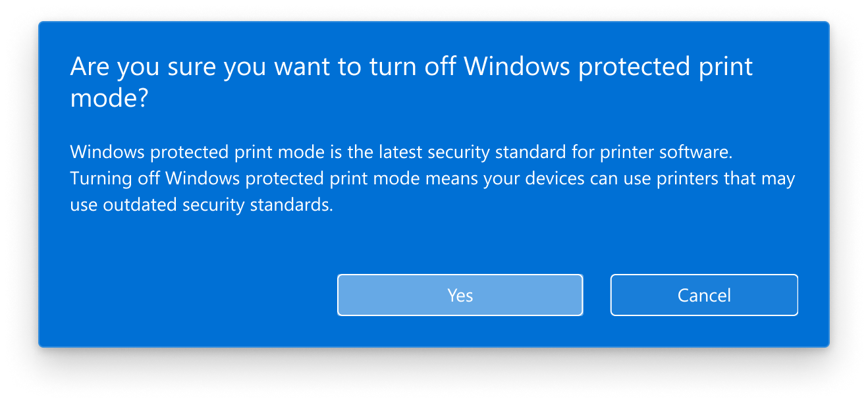Viewport: 868px width, 403px height.
Task: Click Cancel to abort the change
Action: click(x=703, y=295)
